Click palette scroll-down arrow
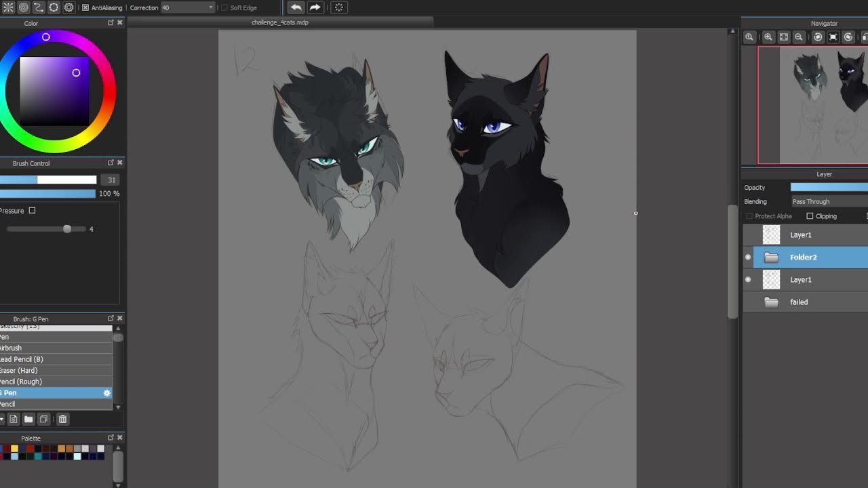868x488 pixels. click(x=118, y=485)
